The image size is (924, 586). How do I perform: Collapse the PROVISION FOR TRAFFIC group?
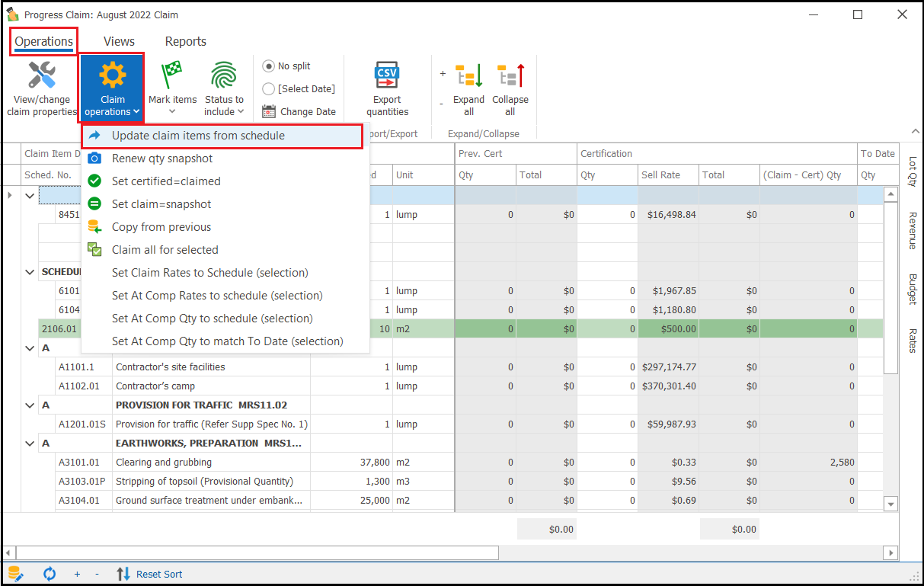(30, 405)
